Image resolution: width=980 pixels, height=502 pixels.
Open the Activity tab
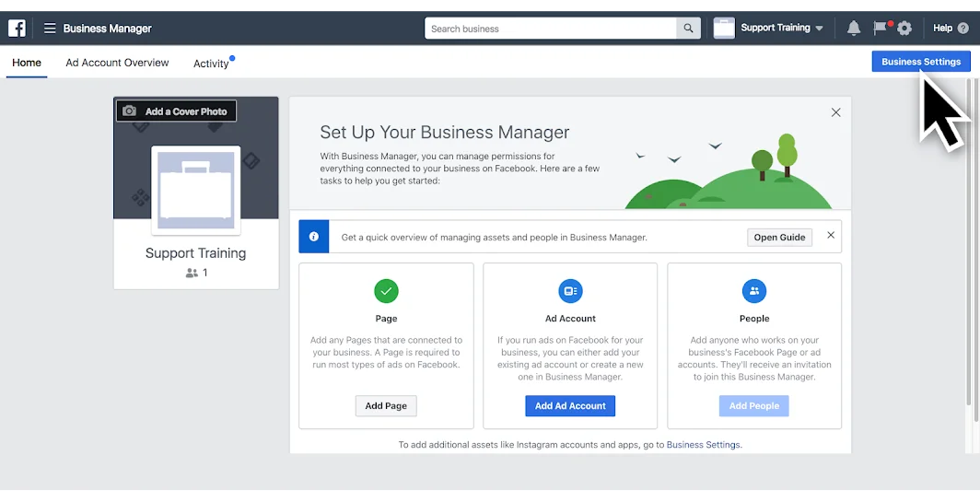click(x=211, y=64)
